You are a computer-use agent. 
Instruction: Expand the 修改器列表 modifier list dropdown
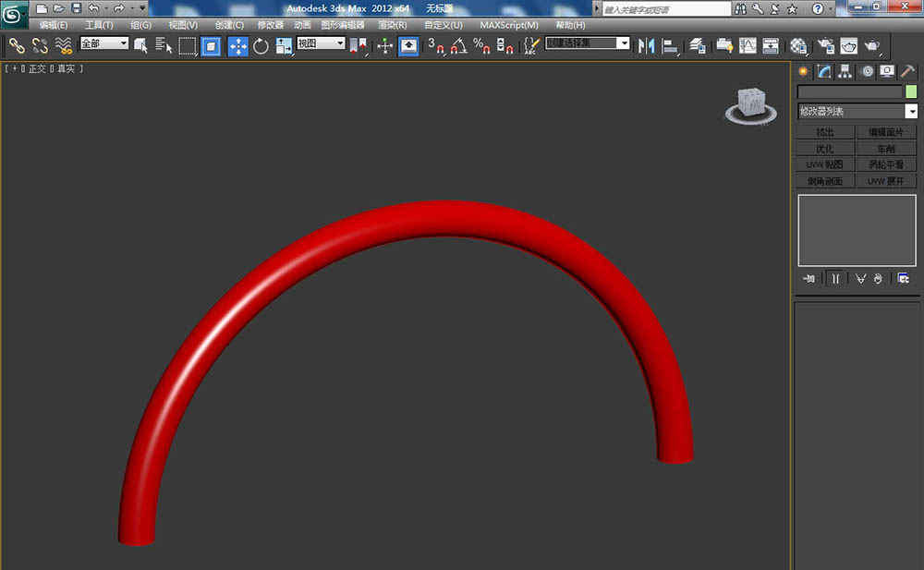pos(911,112)
